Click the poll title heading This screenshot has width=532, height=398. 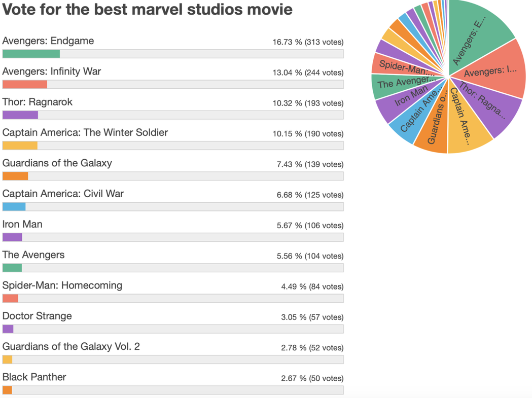[x=147, y=9]
